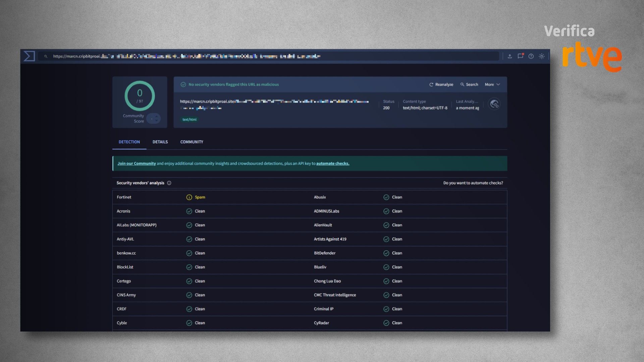Click the Community Score vote stepper
This screenshot has height=362, width=644.
[154, 119]
